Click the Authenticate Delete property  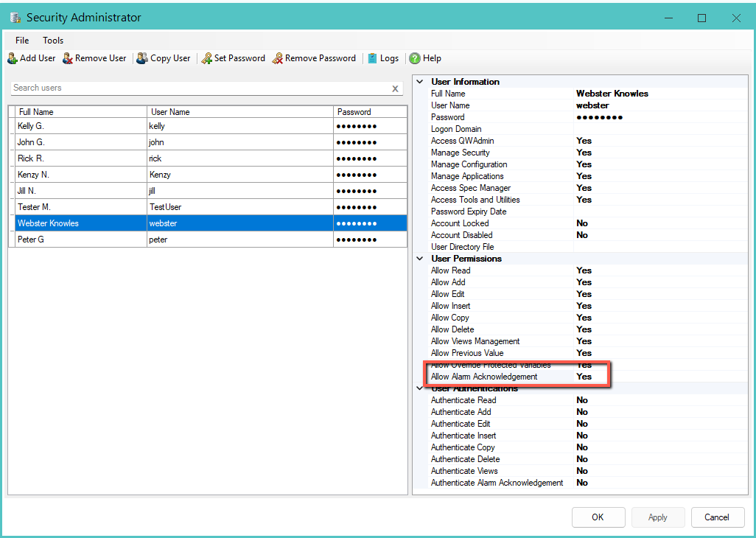pos(587,459)
